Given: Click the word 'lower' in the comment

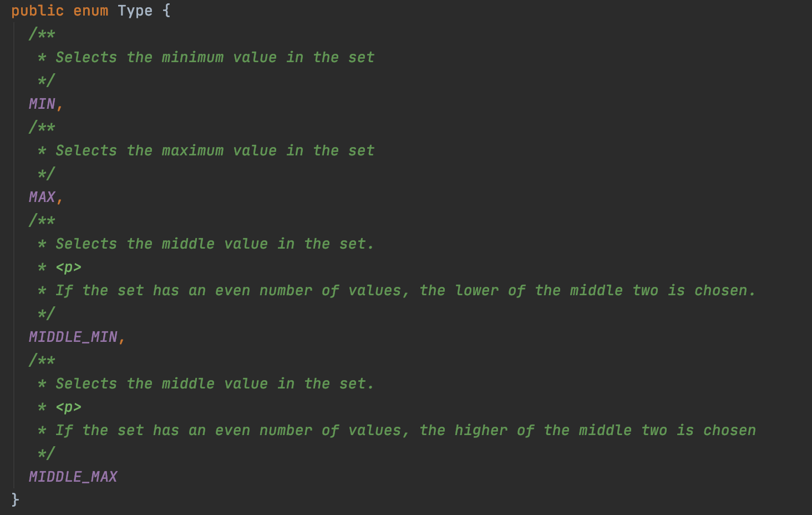Looking at the screenshot, I should click(477, 290).
